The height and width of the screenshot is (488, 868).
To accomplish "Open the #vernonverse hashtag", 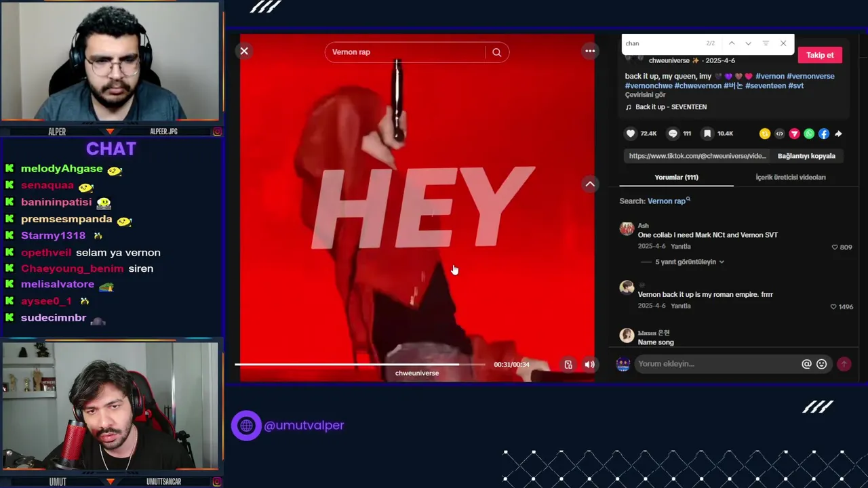I will coord(810,76).
